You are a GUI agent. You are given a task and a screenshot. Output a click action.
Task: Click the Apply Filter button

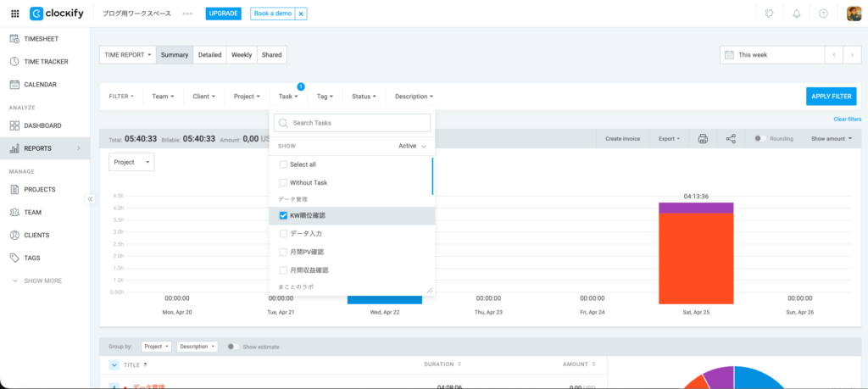tap(831, 97)
